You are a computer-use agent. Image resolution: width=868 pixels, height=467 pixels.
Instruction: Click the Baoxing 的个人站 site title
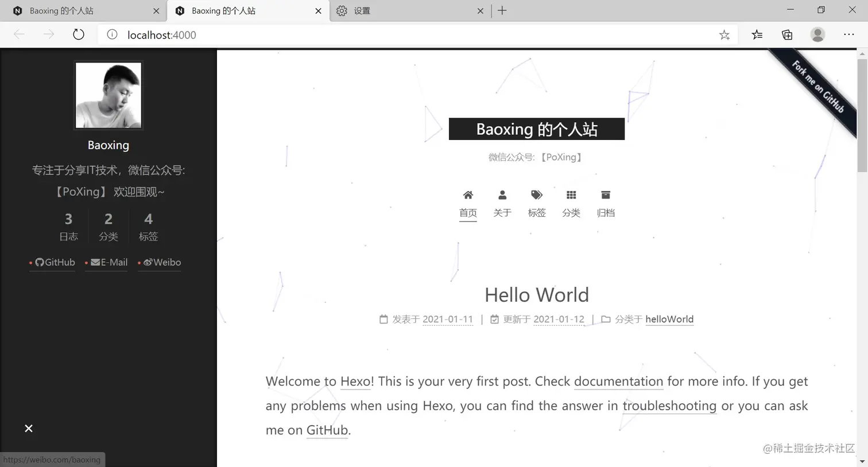537,129
